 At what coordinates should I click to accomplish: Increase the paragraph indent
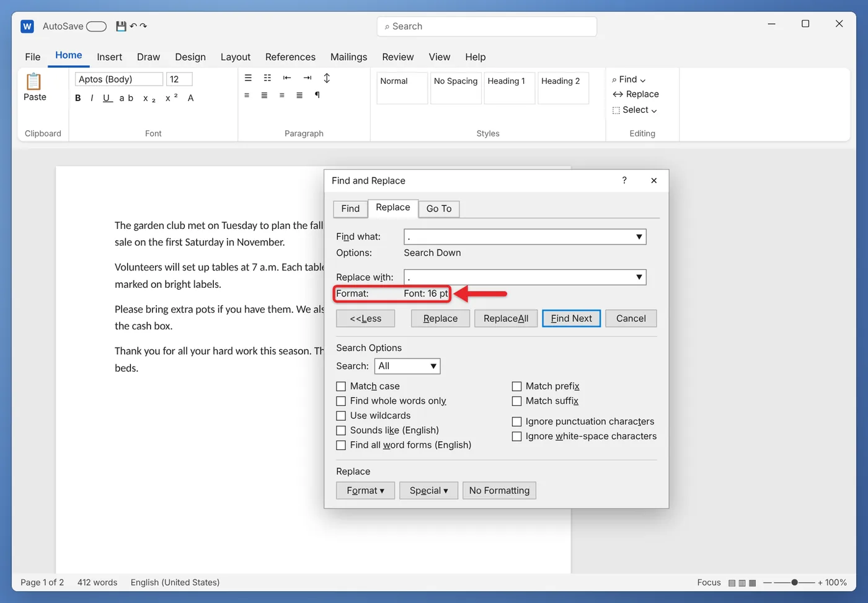(x=308, y=78)
